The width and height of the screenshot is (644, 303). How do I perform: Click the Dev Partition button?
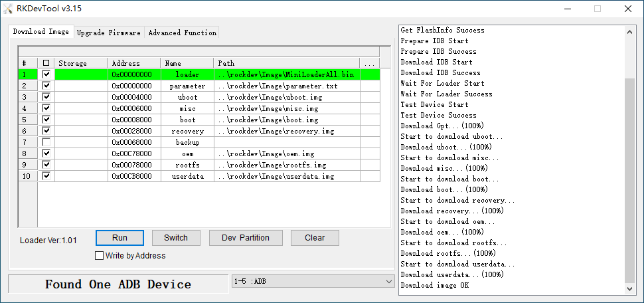point(246,238)
